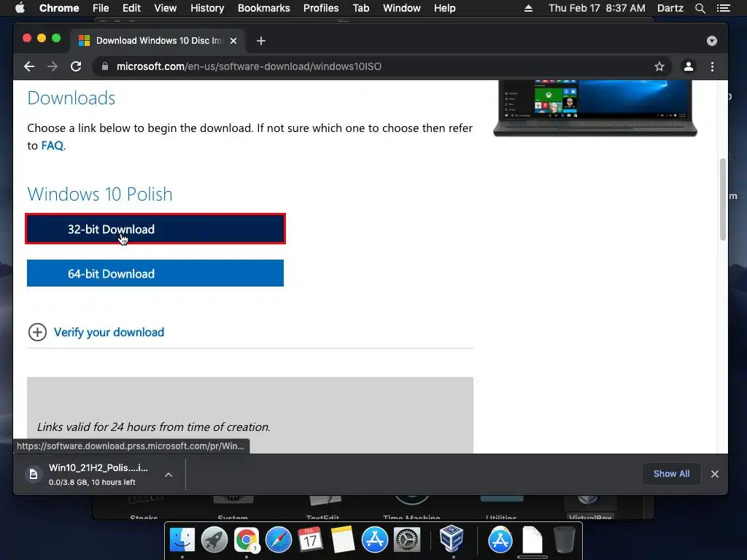Open Trash in the Dock
Screen dimensions: 747x560
click(565, 540)
